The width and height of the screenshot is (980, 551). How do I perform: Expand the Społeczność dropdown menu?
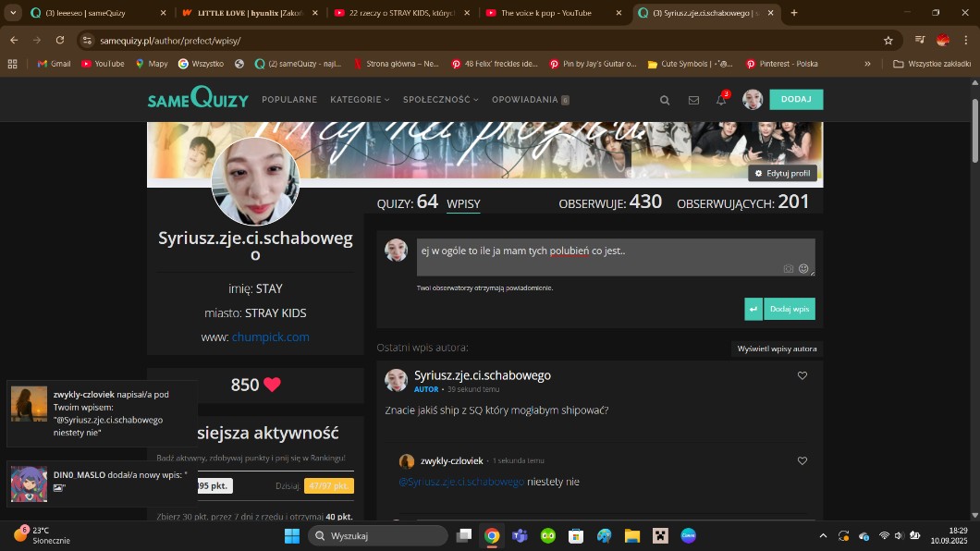point(440,100)
